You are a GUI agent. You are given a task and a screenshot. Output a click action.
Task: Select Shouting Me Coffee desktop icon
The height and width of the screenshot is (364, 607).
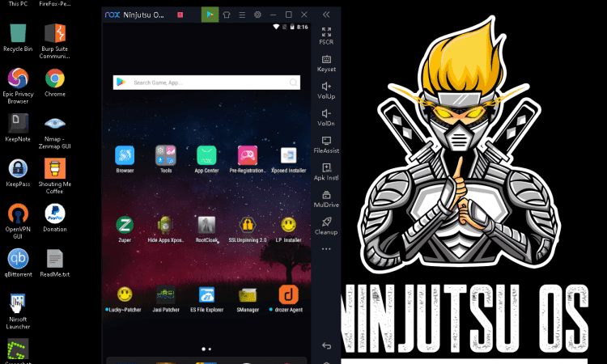point(54,176)
